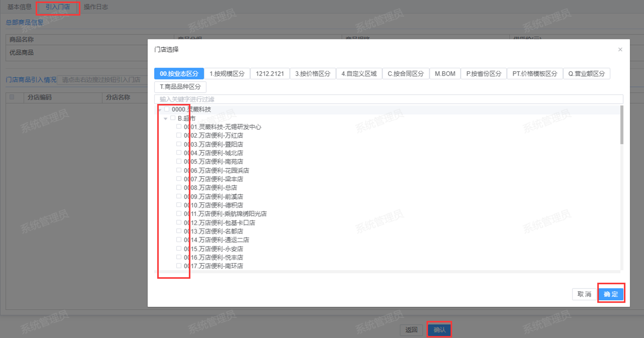644x338 pixels.
Task: Switch to 00.按业态区分 tab
Action: point(179,73)
